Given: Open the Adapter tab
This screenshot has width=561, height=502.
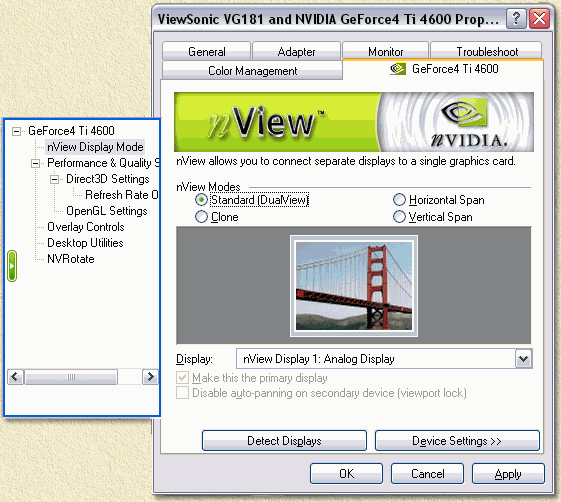Looking at the screenshot, I should (x=296, y=51).
